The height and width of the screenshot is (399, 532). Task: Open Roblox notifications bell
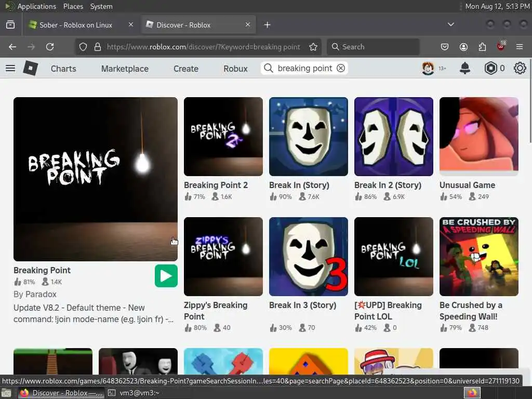[x=465, y=68]
